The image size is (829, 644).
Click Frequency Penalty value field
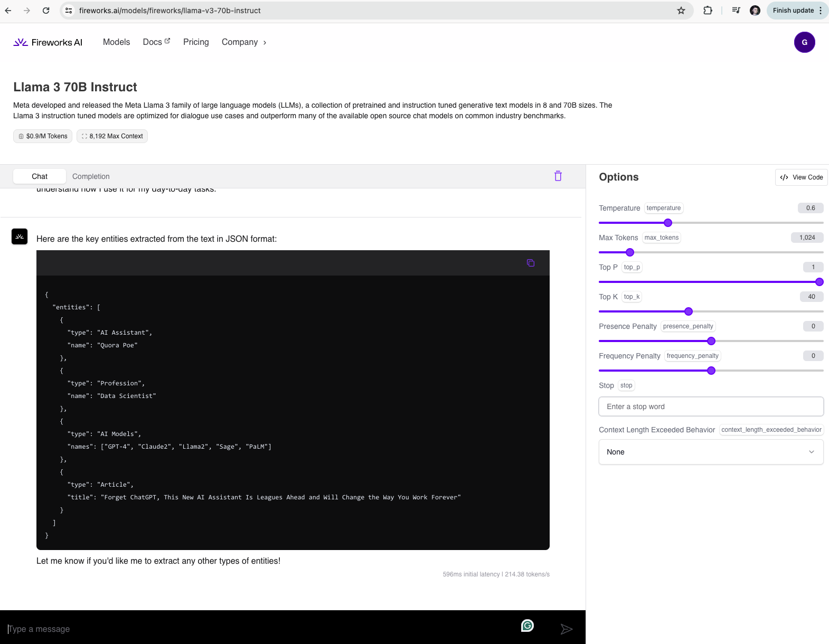coord(813,356)
